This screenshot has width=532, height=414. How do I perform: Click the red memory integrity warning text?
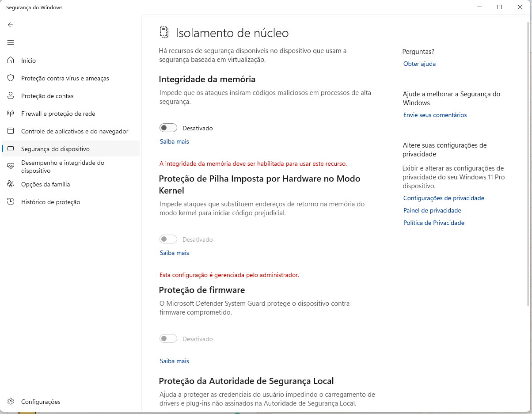click(253, 163)
